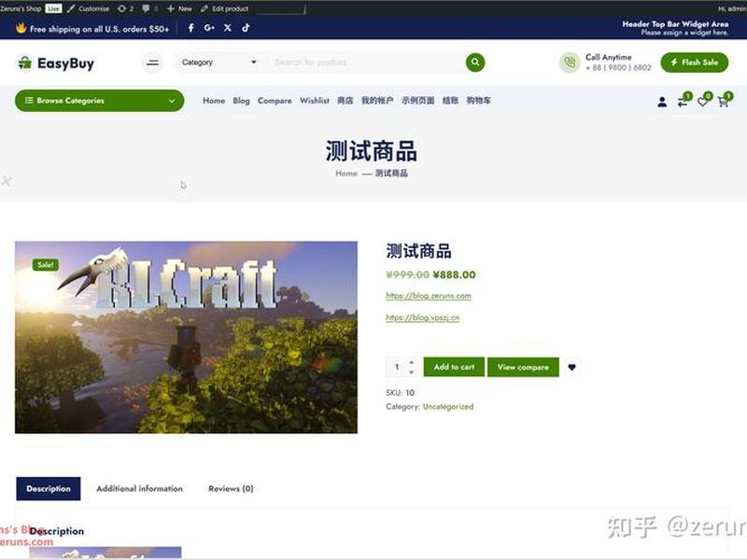Click the RLCraft product image
Viewport: 747px width, 560px height.
tap(186, 337)
